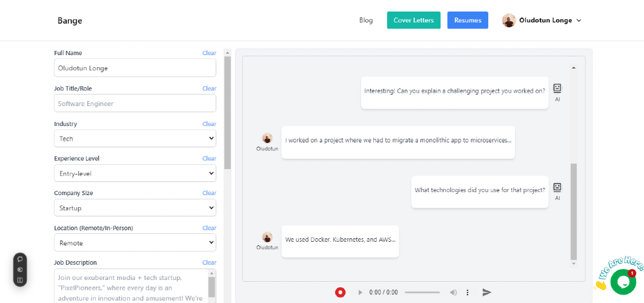Screen dimensions: 644x303
Task: Expand the Experience Level dropdown
Action: 135,173
